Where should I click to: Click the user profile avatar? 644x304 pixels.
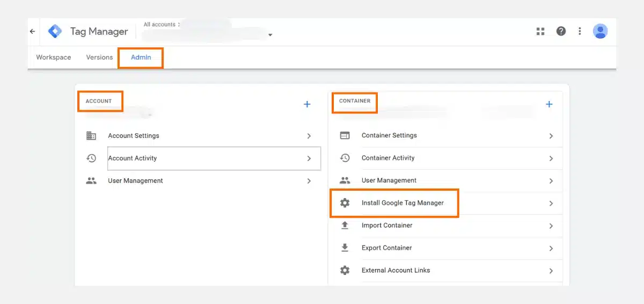click(600, 31)
